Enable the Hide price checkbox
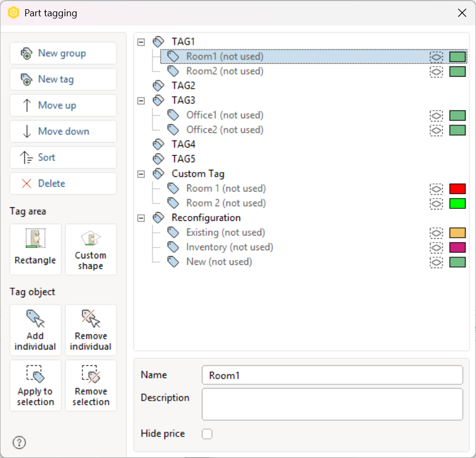 pyautogui.click(x=207, y=434)
